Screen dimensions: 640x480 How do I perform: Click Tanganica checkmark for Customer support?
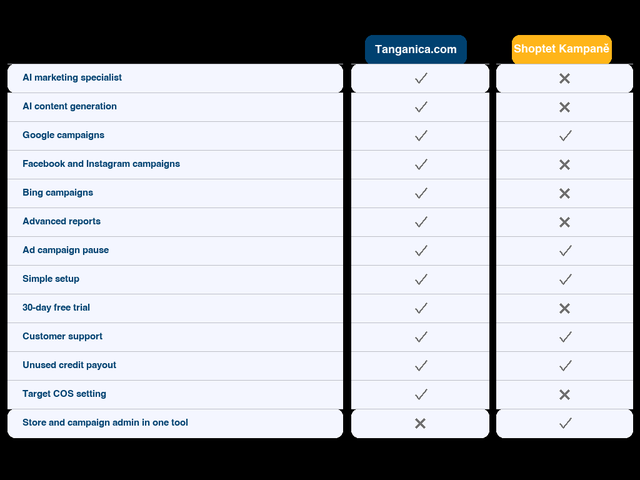point(421,337)
